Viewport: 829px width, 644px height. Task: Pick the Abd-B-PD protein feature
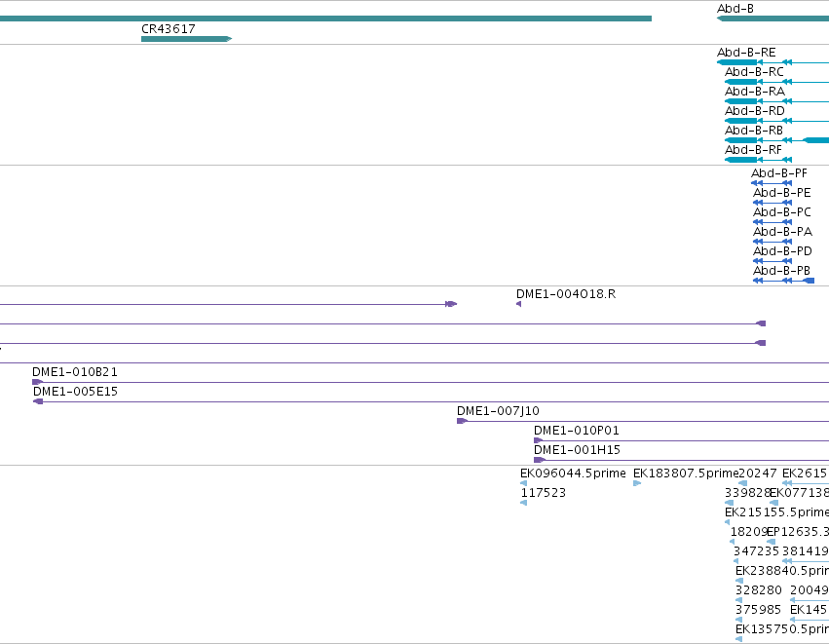click(772, 261)
